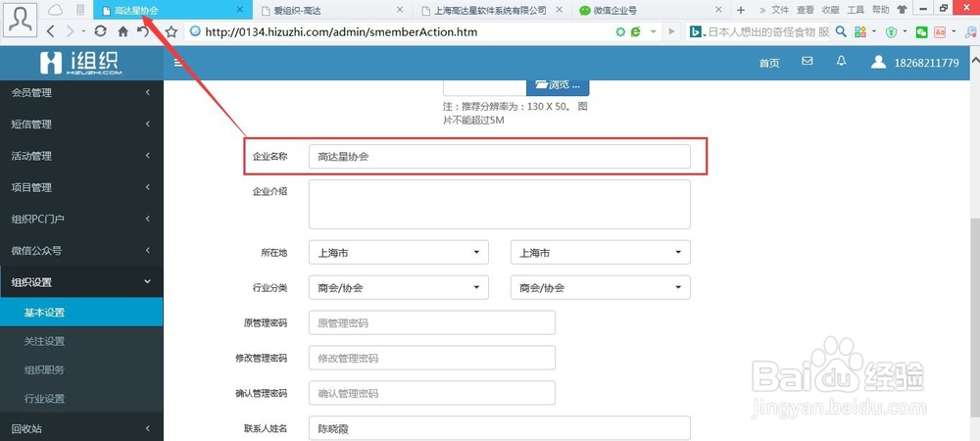The image size is (980, 441).
Task: Open the address bar dropdown arrow
Action: (653, 31)
